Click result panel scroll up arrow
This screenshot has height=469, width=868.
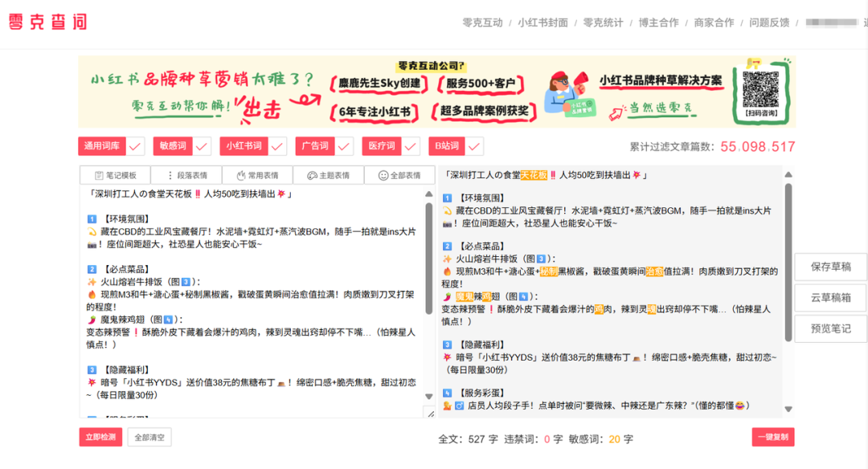[788, 175]
